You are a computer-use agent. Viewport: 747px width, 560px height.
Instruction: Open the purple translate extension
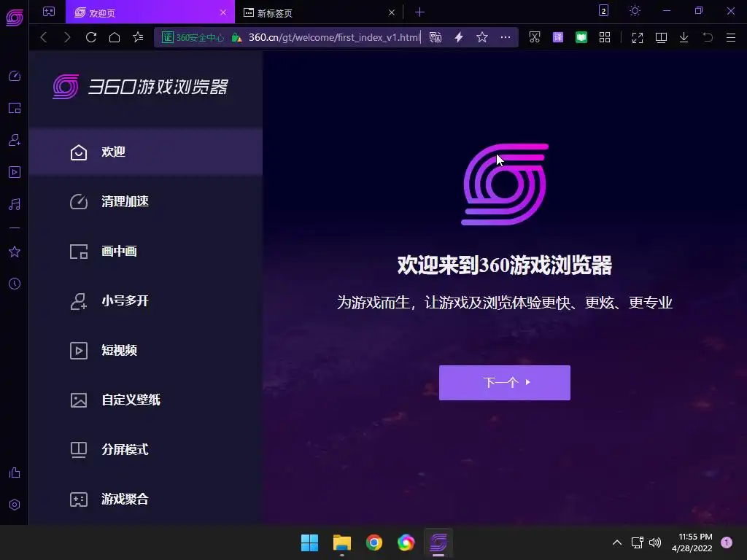pyautogui.click(x=558, y=37)
